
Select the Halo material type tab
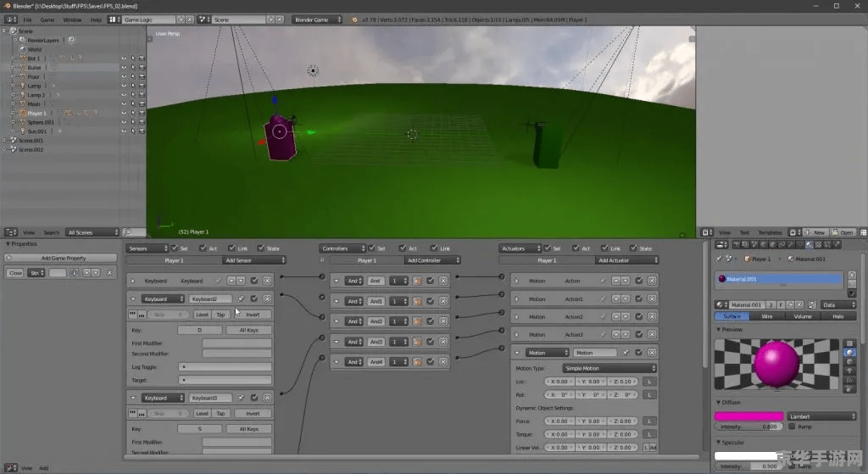838,316
